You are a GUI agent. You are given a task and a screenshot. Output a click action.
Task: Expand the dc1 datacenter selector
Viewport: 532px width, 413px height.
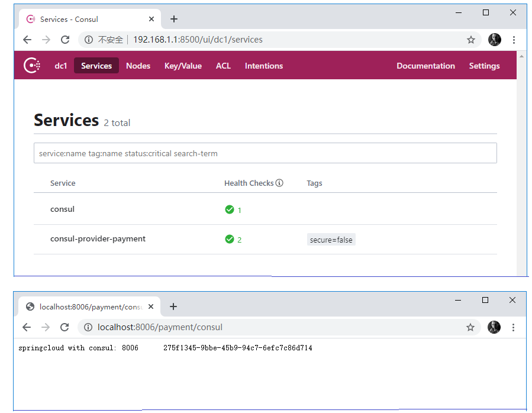coord(61,66)
